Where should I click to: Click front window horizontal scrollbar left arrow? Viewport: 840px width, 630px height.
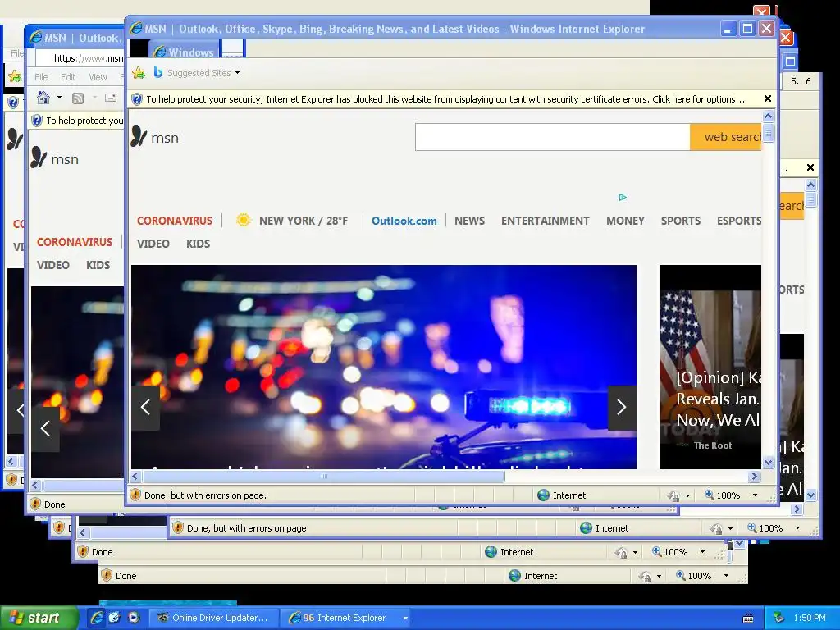135,476
